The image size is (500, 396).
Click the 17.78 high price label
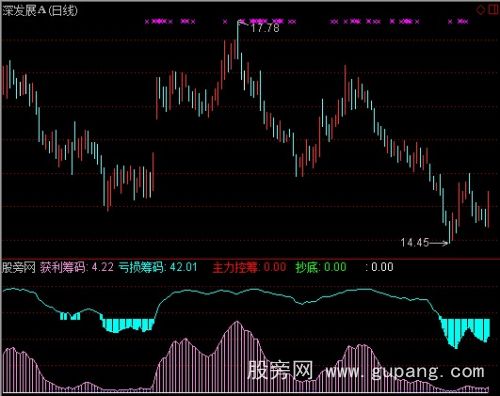(x=265, y=28)
